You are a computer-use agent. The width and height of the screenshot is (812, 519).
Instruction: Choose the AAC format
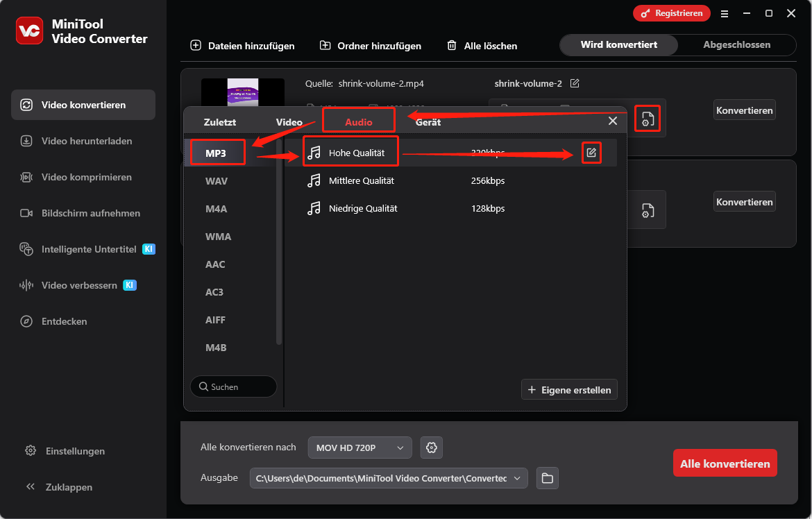[215, 264]
